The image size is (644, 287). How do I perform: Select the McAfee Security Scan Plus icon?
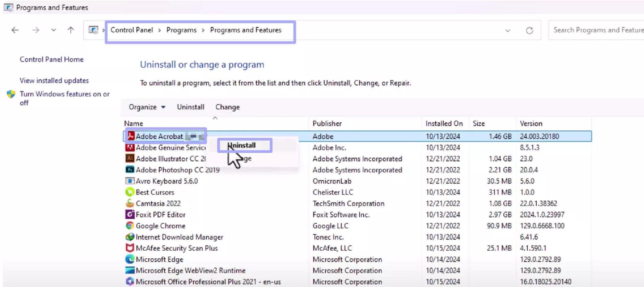pos(129,248)
